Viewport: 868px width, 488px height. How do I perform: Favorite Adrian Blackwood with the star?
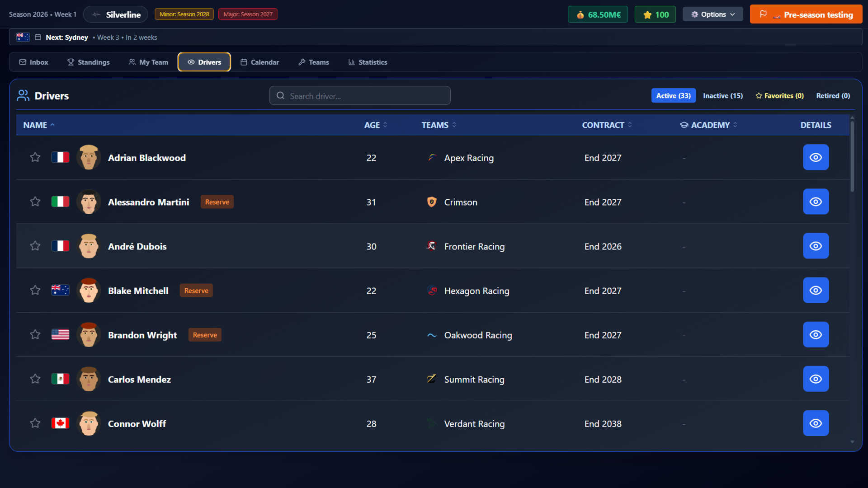tap(35, 157)
